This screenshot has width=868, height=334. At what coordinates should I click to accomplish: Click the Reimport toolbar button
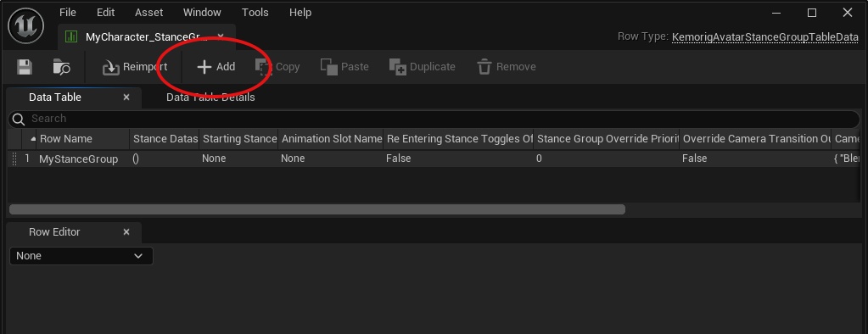point(135,67)
